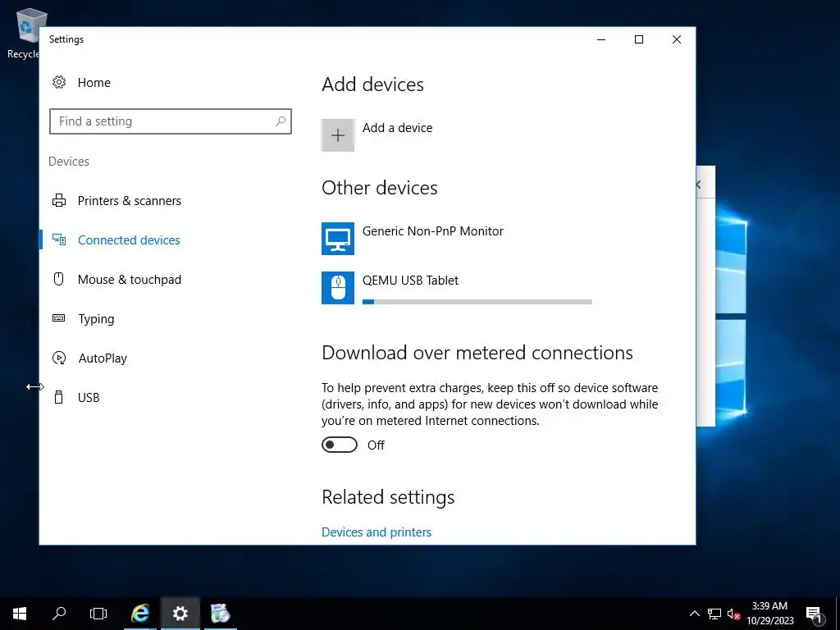Maximize the Settings window

[x=638, y=39]
